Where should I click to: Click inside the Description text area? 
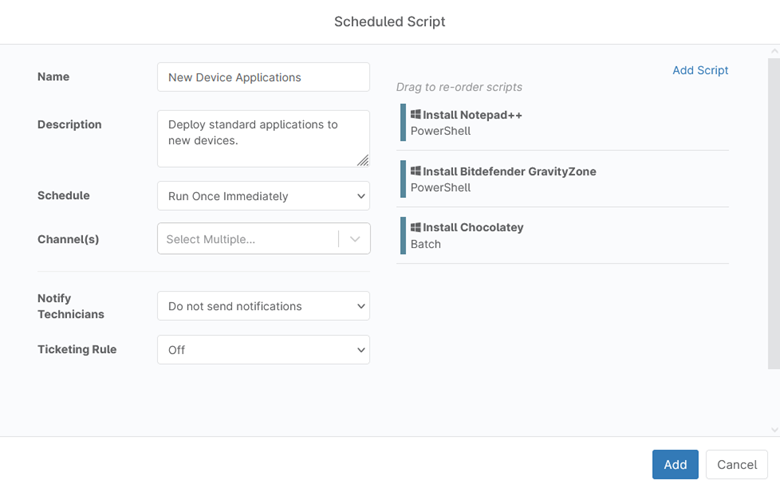pyautogui.click(x=258, y=138)
